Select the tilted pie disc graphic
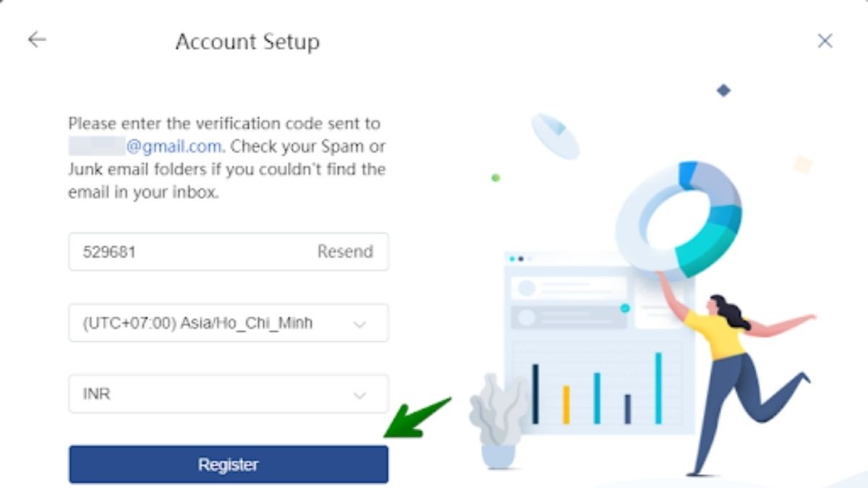The width and height of the screenshot is (868, 488). (556, 136)
